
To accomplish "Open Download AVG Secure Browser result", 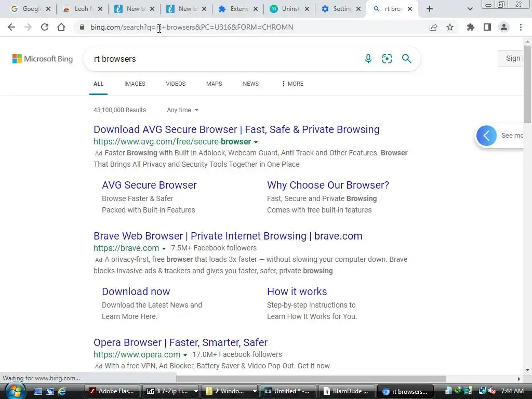I will coord(236,129).
